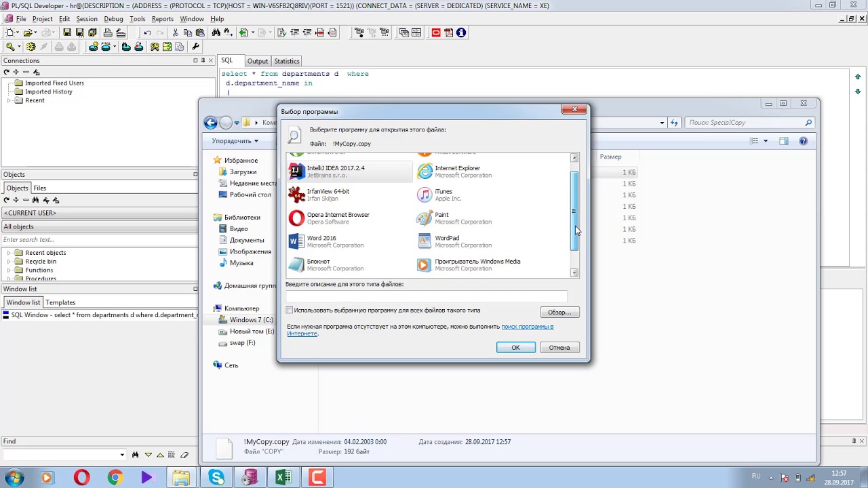Switch to the Templates tab
This screenshot has height=488, width=868.
click(x=60, y=302)
